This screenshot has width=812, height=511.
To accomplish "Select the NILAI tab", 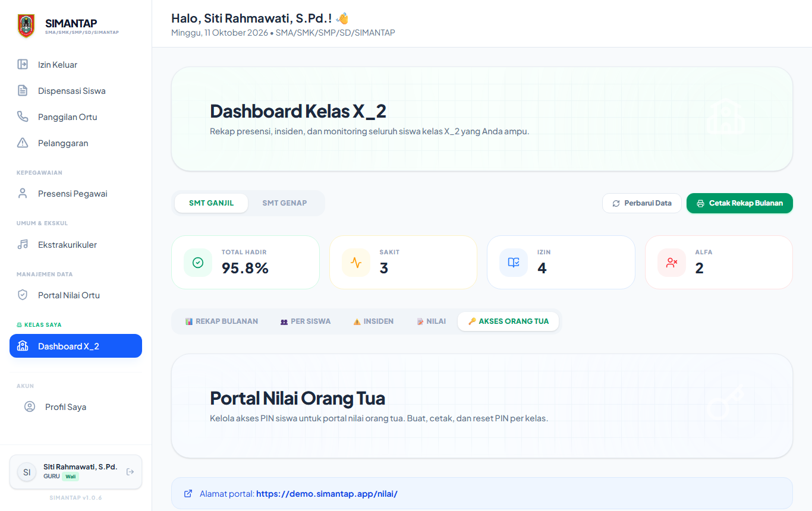I will (x=432, y=321).
